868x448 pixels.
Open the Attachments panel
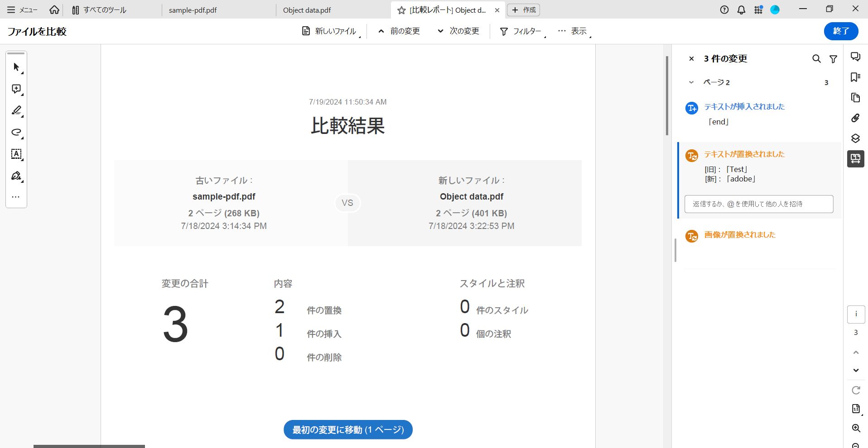[x=856, y=118]
